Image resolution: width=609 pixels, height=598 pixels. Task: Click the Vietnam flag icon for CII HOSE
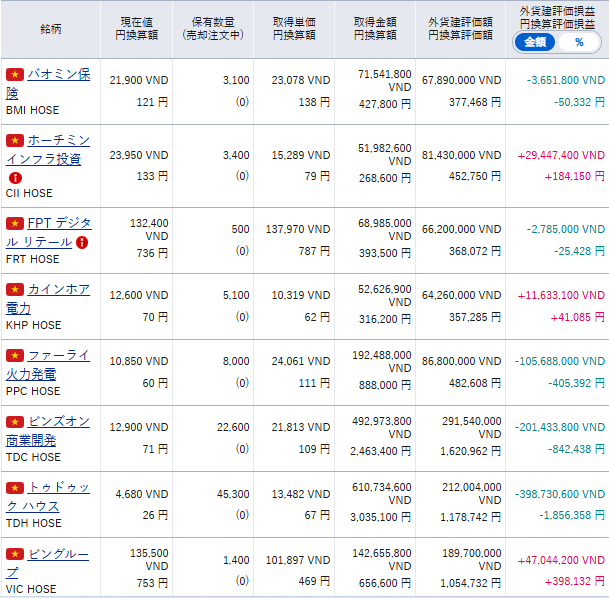tap(14, 140)
